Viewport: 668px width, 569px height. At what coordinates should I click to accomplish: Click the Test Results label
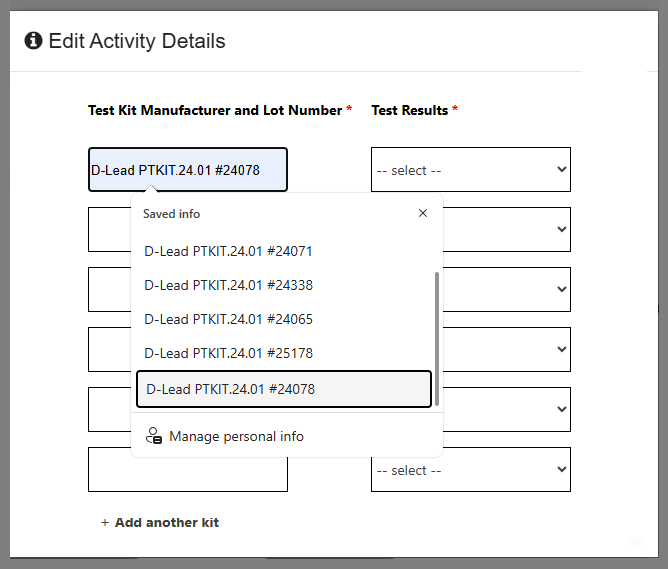pyautogui.click(x=409, y=110)
